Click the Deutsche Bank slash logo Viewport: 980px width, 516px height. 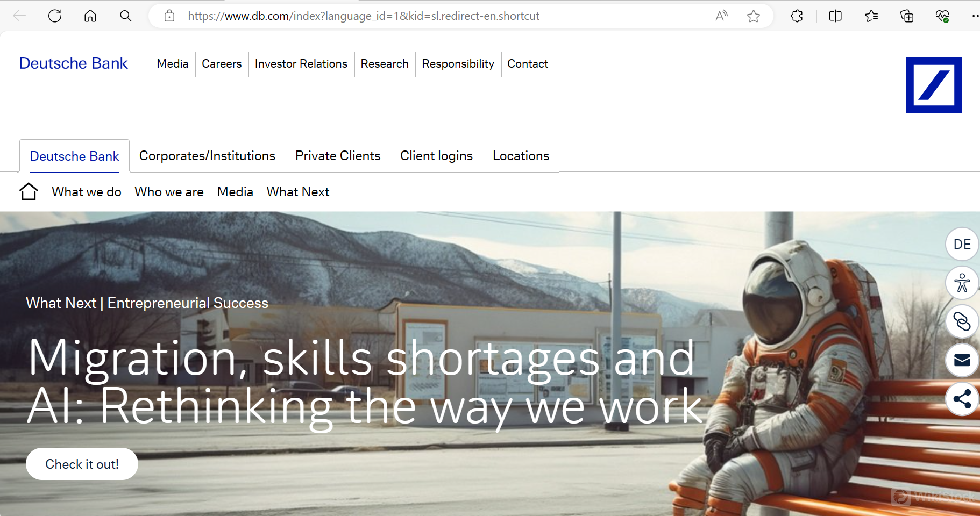[934, 85]
